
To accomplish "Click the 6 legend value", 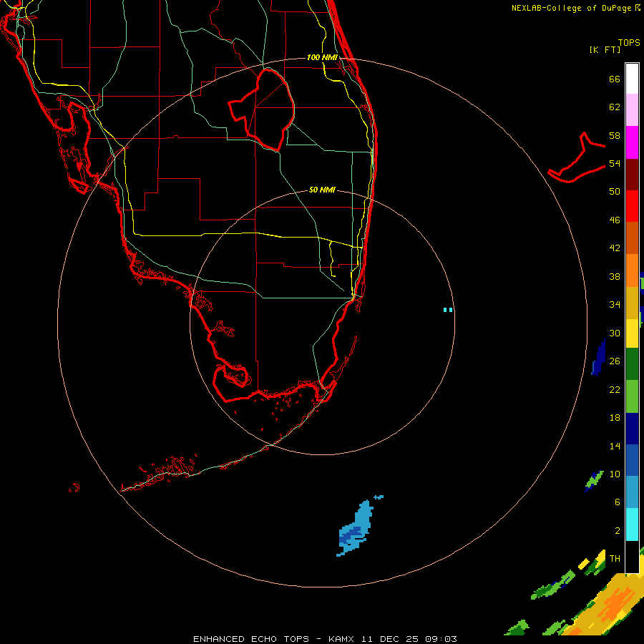I will [618, 502].
